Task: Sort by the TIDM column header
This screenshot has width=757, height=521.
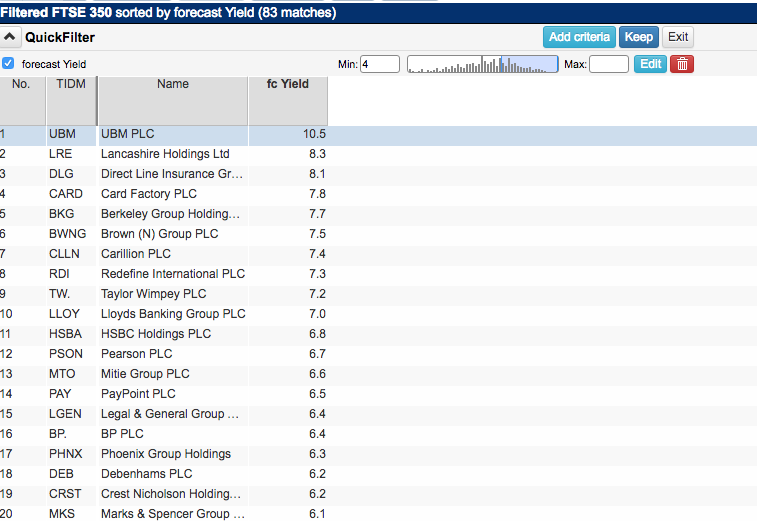Action: [x=71, y=100]
